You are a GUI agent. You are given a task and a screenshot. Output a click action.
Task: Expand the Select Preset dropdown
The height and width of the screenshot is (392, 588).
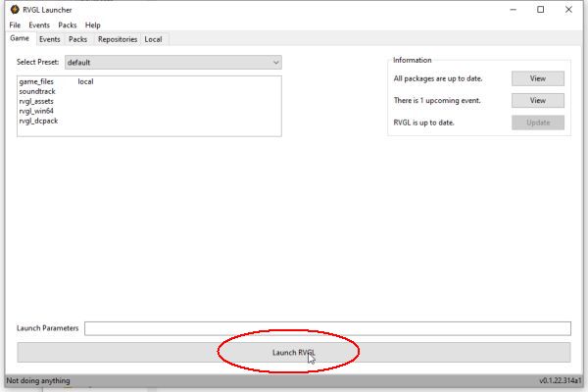[173, 63]
